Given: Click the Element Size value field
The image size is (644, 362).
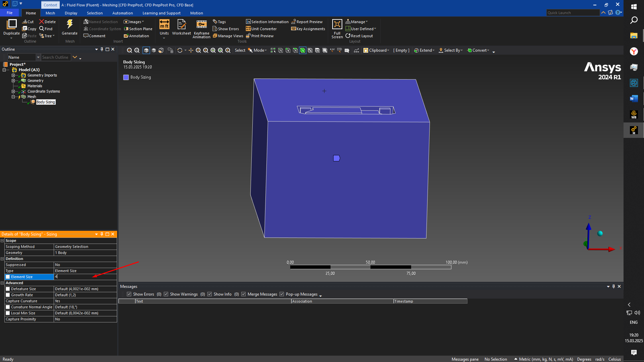Looking at the screenshot, I should [x=85, y=277].
